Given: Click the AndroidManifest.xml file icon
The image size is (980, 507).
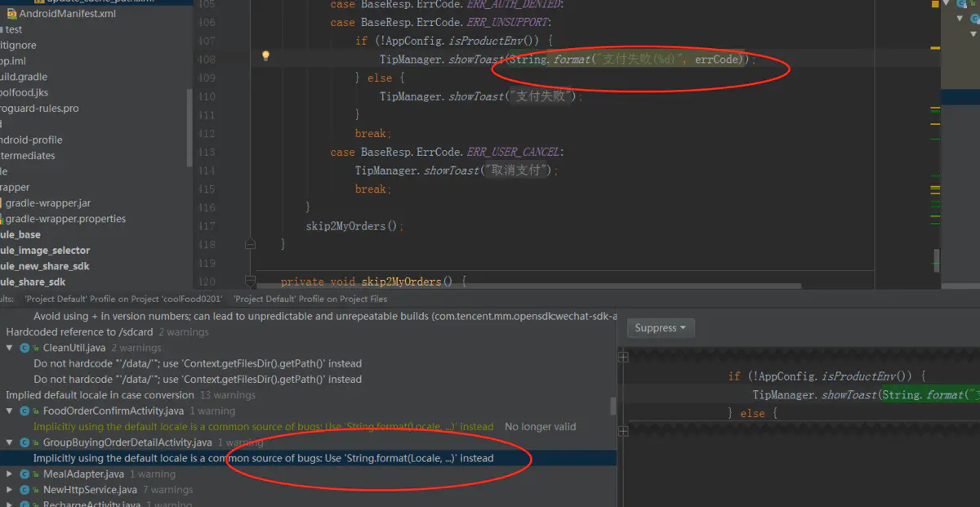Looking at the screenshot, I should point(12,14).
